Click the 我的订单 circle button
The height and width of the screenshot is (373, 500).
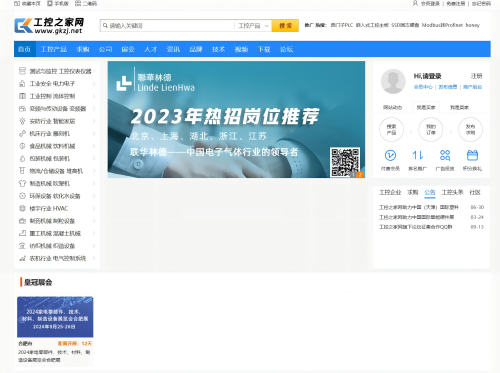[x=431, y=129]
